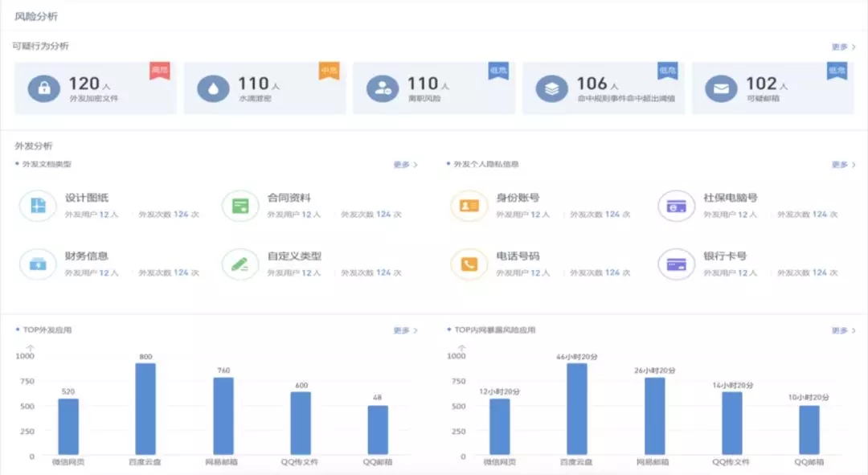Click the 电话号码 orange phone icon
Screen dimensions: 868x475
click(x=469, y=264)
